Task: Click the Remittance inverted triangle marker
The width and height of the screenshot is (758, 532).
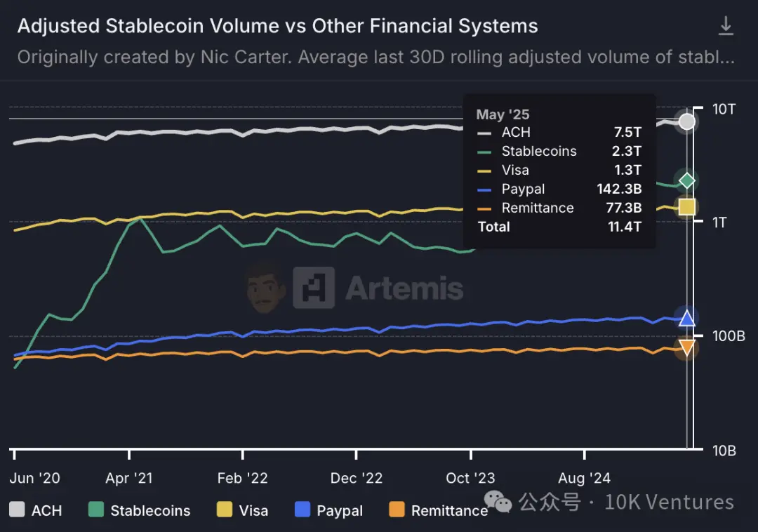Action: point(686,347)
